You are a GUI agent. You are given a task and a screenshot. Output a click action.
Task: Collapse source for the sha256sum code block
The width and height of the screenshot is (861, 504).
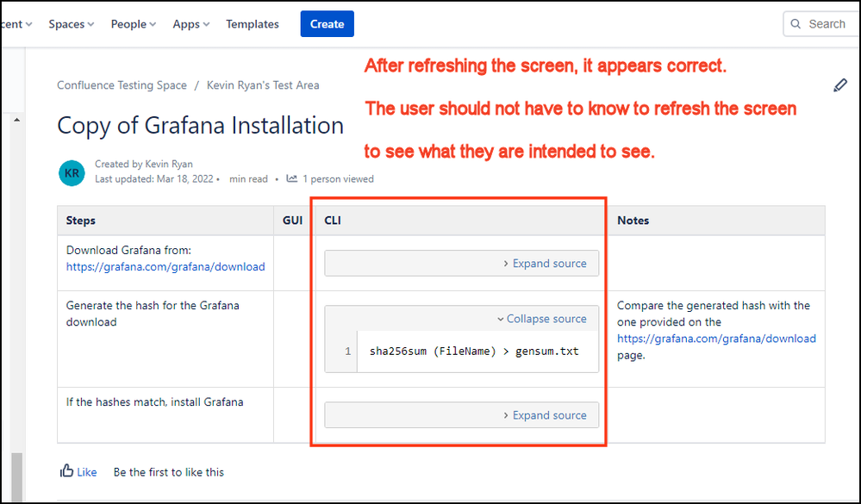(541, 319)
